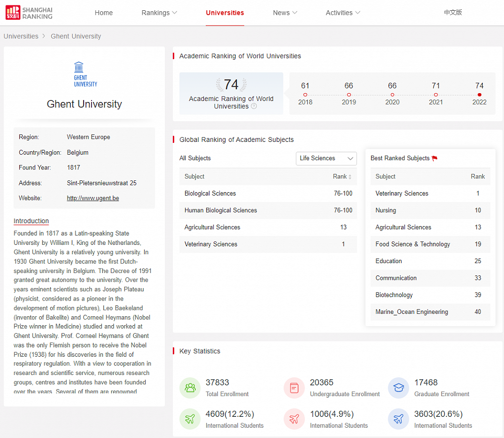Click the Biotechnology subject row
The image size is (504, 438).
[x=430, y=295]
